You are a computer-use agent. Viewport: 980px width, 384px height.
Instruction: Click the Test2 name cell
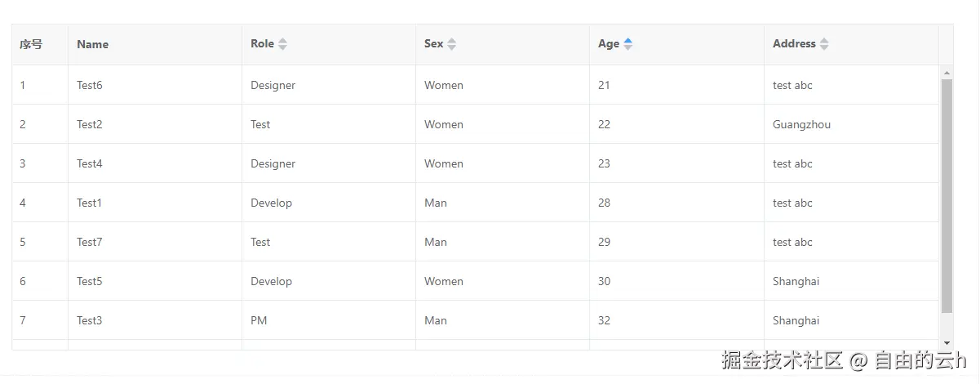[90, 124]
